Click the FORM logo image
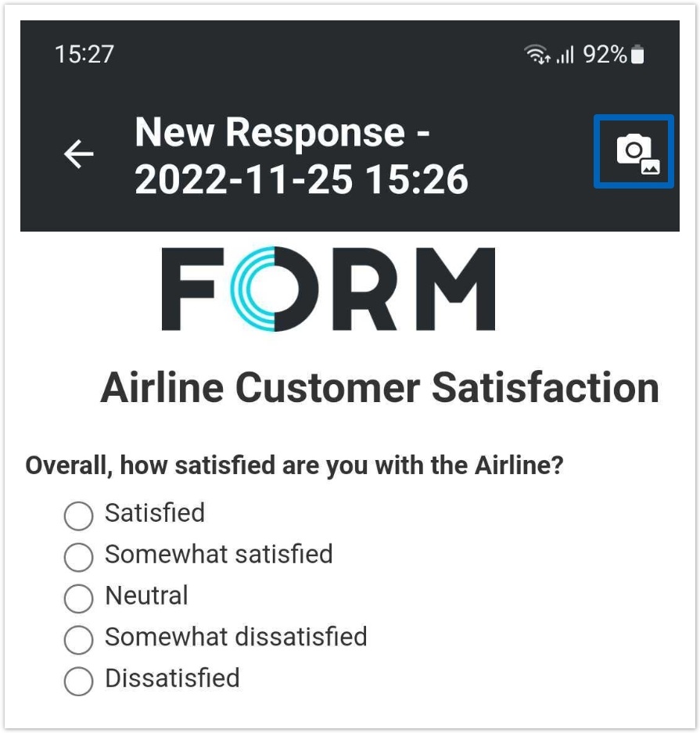This screenshot has width=700, height=733. click(x=328, y=289)
